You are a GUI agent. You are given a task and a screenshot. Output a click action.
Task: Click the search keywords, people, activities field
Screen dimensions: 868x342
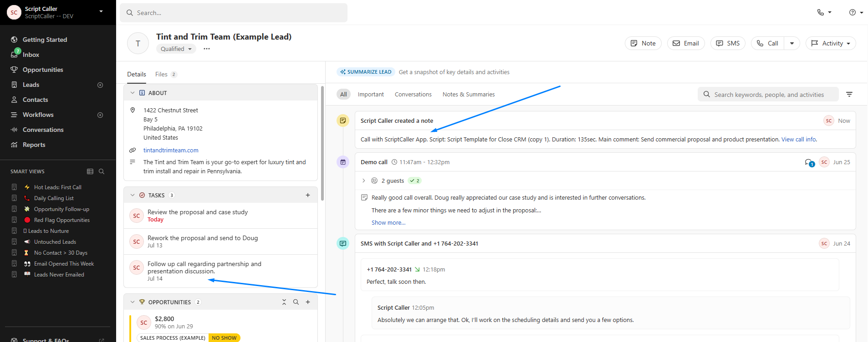[x=768, y=94]
